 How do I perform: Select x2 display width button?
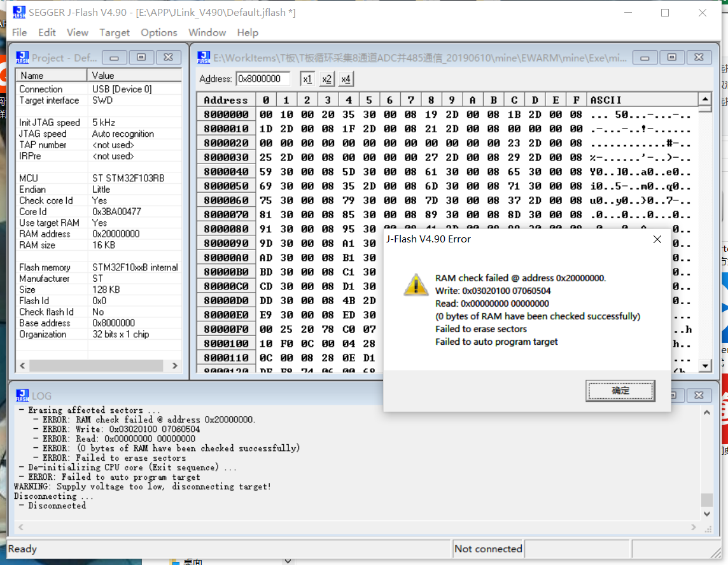(326, 79)
